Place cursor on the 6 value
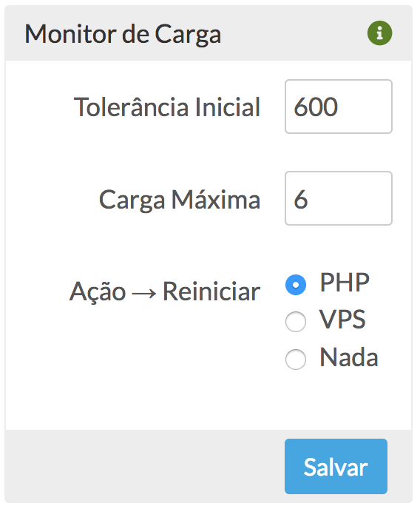 [300, 199]
